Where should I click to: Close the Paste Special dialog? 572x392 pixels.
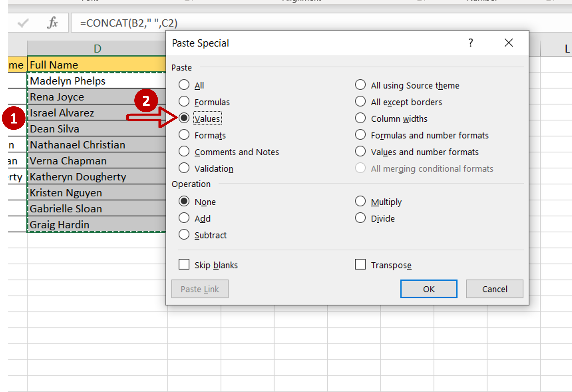click(x=509, y=43)
